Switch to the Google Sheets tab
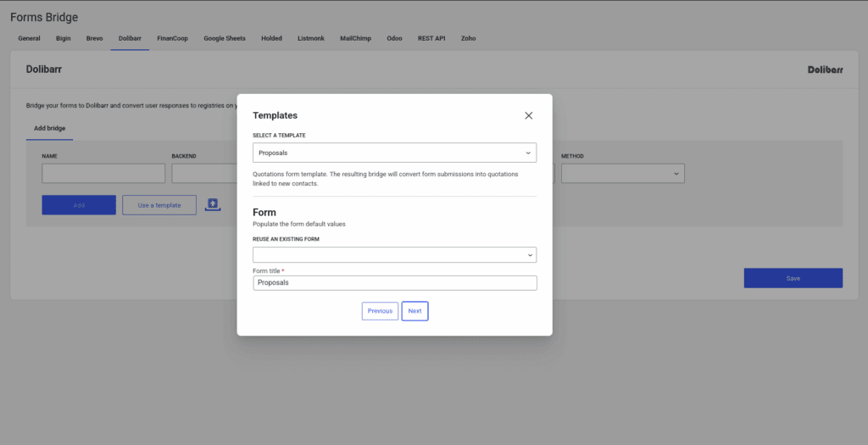 224,38
